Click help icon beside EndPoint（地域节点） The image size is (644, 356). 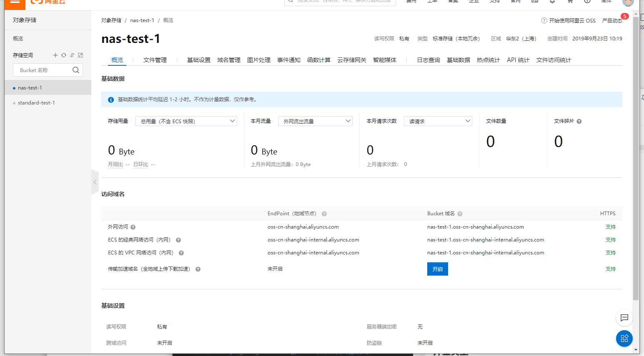(x=324, y=214)
